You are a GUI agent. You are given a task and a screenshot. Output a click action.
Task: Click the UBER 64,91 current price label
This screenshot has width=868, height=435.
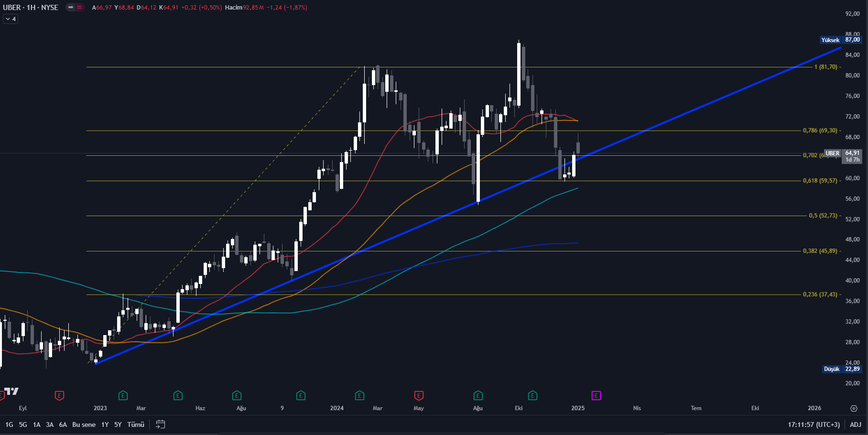(843, 156)
